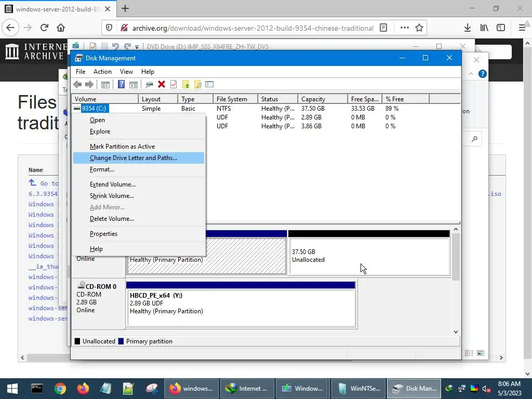Image resolution: width=532 pixels, height=399 pixels.
Task: Toggle reader view in address bar
Action: pyautogui.click(x=383, y=28)
